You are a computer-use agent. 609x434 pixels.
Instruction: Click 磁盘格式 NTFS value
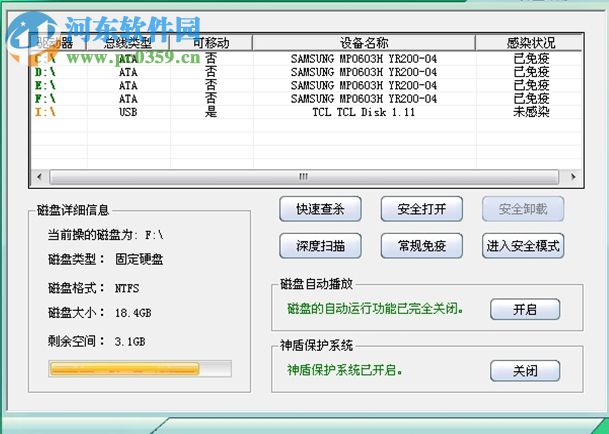[127, 288]
